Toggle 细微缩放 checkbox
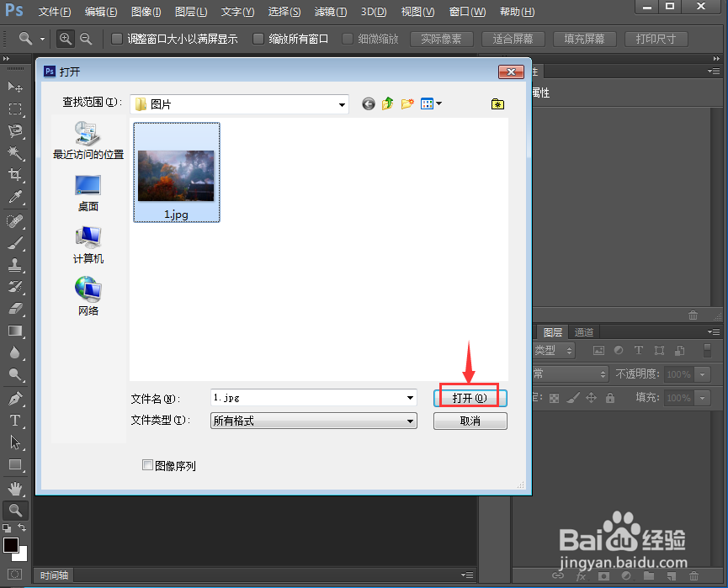 pos(348,39)
